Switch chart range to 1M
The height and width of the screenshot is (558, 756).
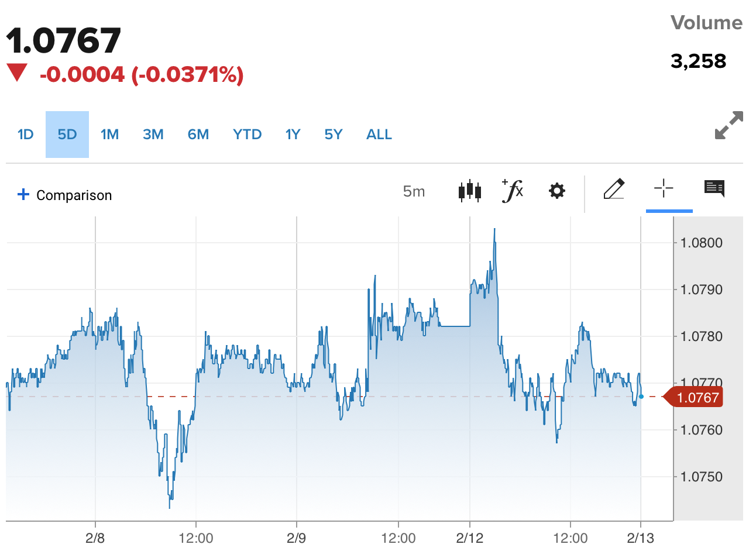(x=109, y=135)
